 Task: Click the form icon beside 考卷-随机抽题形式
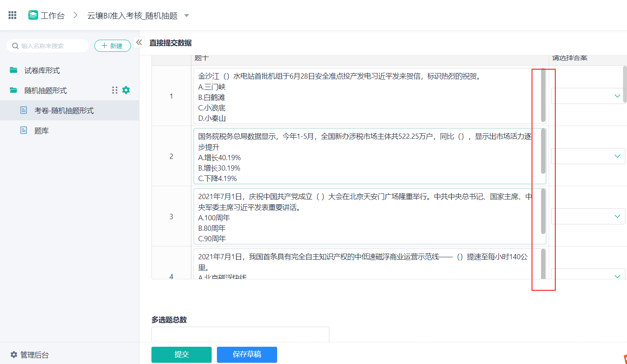click(x=24, y=110)
